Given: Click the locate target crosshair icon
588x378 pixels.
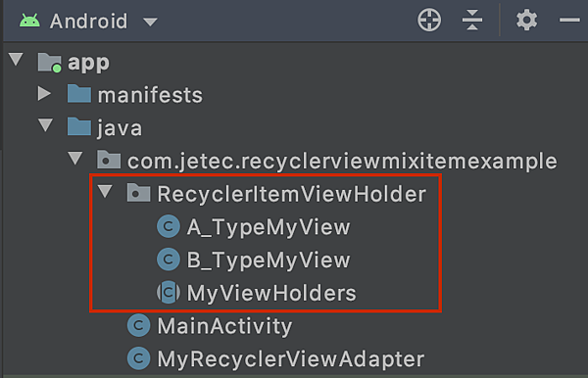Looking at the screenshot, I should pos(429,20).
